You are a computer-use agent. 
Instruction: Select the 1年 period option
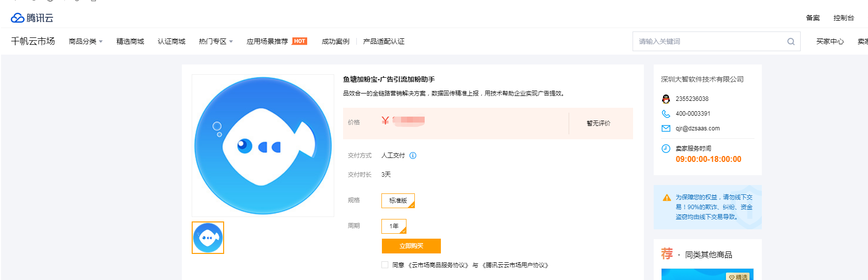click(x=394, y=226)
